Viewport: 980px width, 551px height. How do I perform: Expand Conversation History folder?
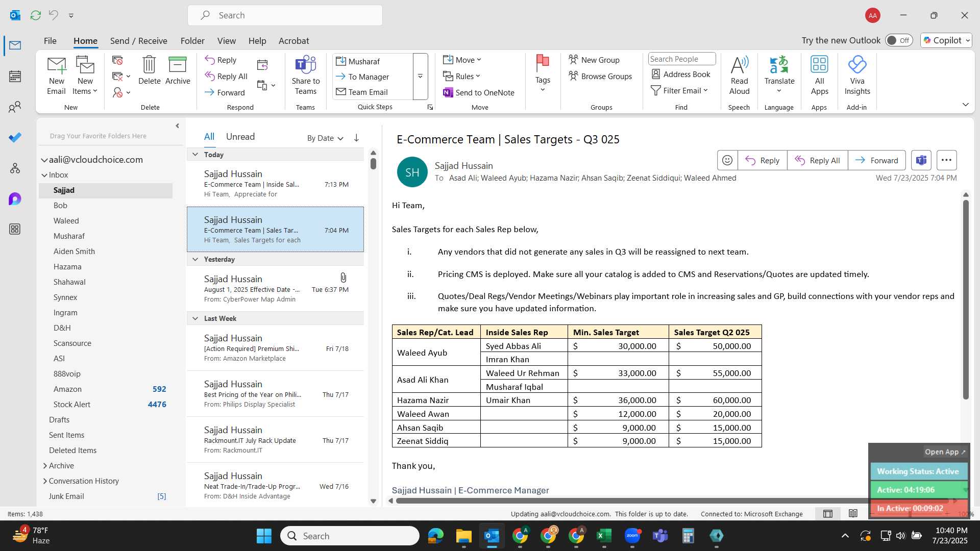point(45,481)
